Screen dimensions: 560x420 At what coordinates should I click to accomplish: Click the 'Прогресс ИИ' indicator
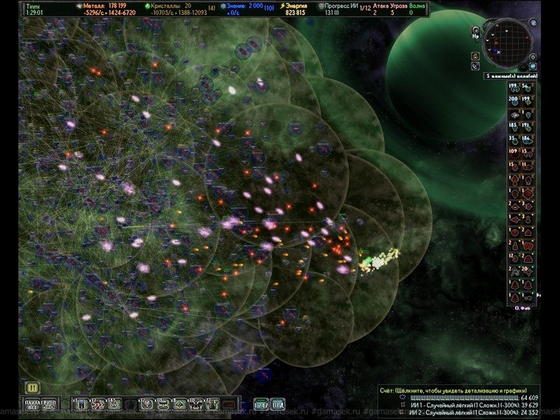(x=339, y=9)
